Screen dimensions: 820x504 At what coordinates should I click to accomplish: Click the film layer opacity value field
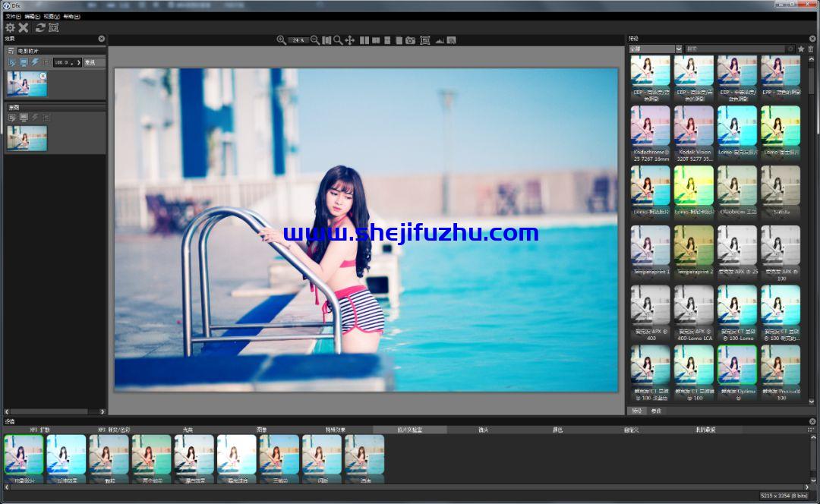(x=63, y=62)
